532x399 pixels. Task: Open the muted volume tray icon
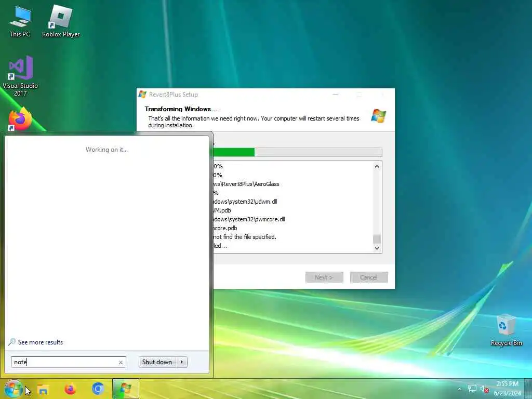pos(484,389)
